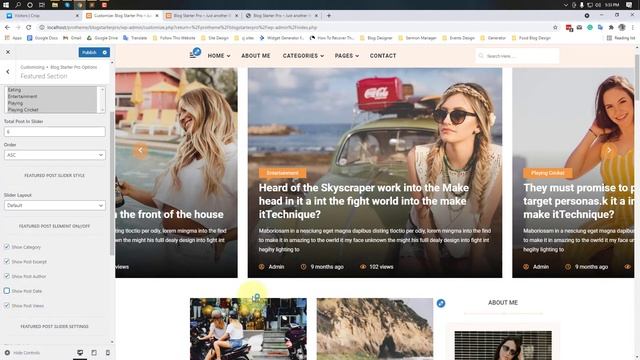Screen dimensions: 640x360
Task: Click the browser back arrow
Action: [7, 27]
